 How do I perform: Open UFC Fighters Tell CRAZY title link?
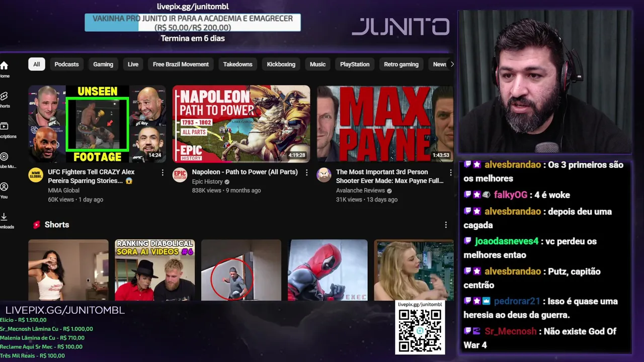[91, 176]
